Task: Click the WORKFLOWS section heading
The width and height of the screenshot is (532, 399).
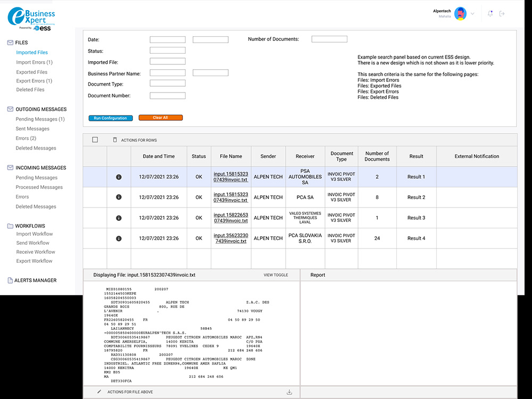Action: [30, 226]
